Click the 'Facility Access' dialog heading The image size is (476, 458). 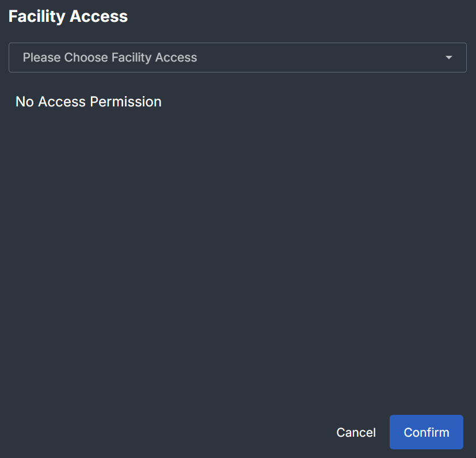pos(68,16)
